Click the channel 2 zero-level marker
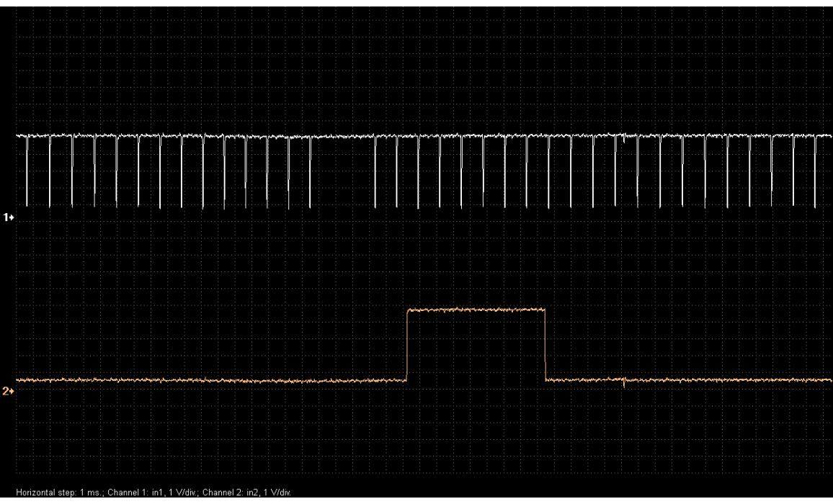 (x=8, y=391)
